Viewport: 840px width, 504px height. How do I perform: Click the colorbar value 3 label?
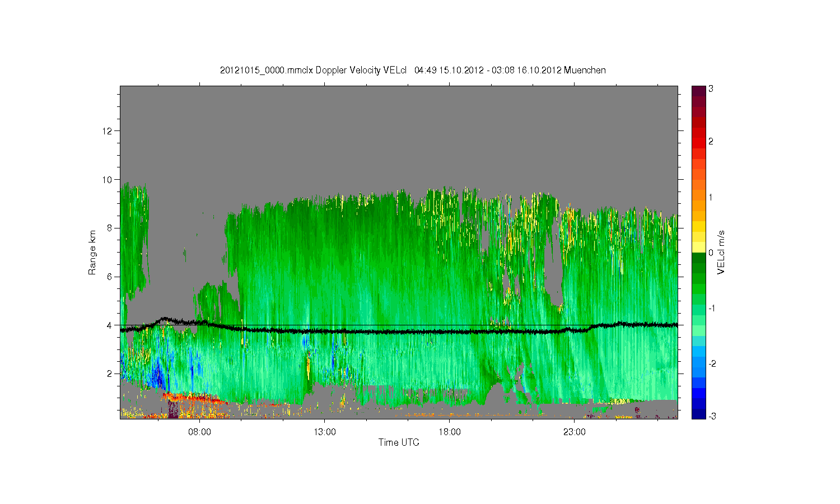point(711,89)
